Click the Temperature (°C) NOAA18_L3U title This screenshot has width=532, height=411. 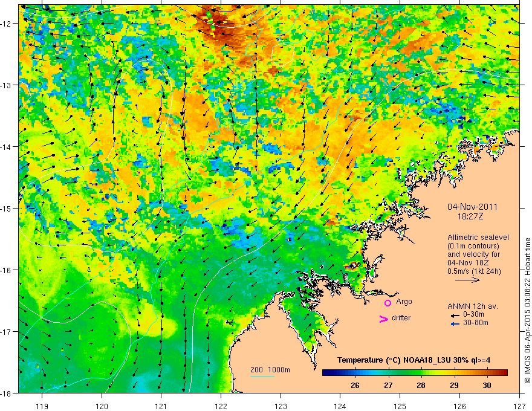(x=414, y=360)
